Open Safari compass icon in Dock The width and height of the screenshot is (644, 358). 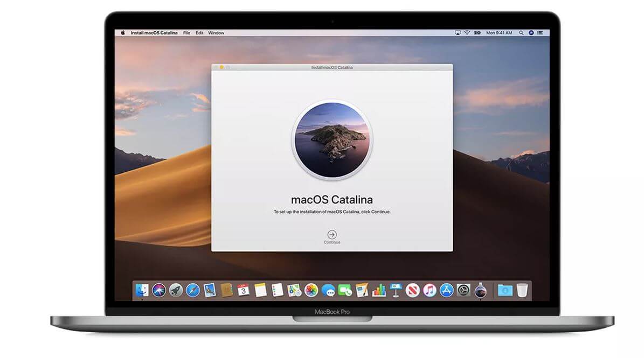pyautogui.click(x=192, y=290)
